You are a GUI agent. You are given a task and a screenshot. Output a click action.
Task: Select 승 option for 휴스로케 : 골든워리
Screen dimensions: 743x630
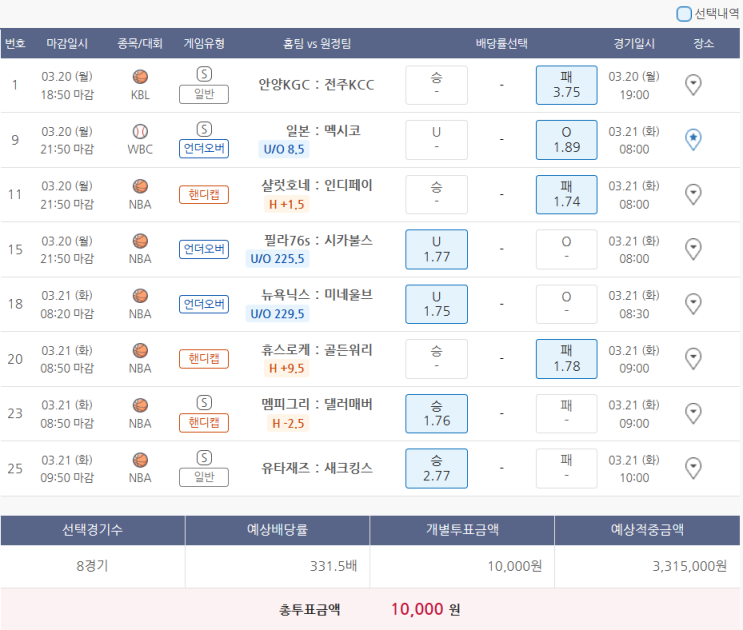click(x=436, y=359)
